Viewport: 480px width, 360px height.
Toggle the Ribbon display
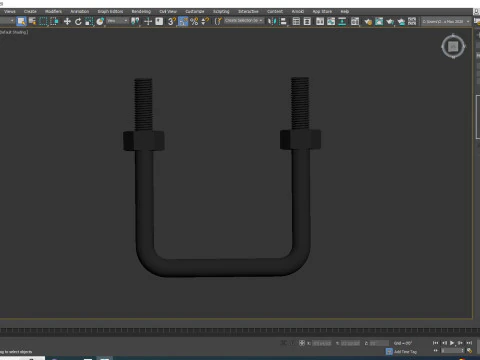coord(320,21)
